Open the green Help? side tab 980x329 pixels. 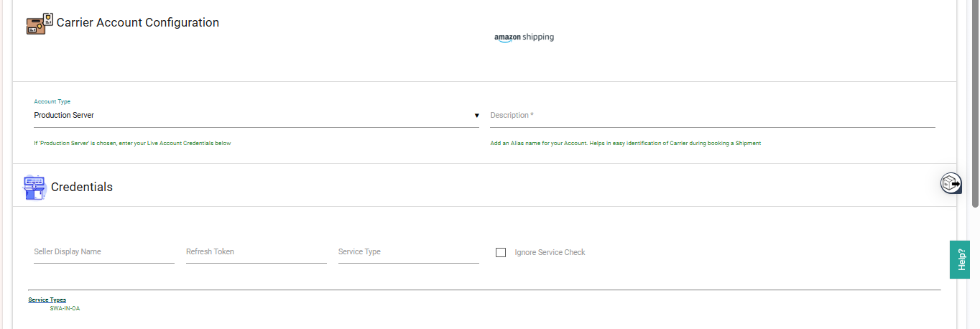tap(960, 259)
